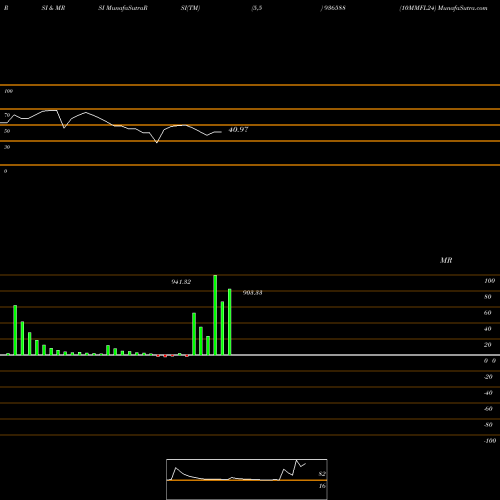500x500 pixels.
Task: Click the 936588 code in the header
Action: [334, 8]
